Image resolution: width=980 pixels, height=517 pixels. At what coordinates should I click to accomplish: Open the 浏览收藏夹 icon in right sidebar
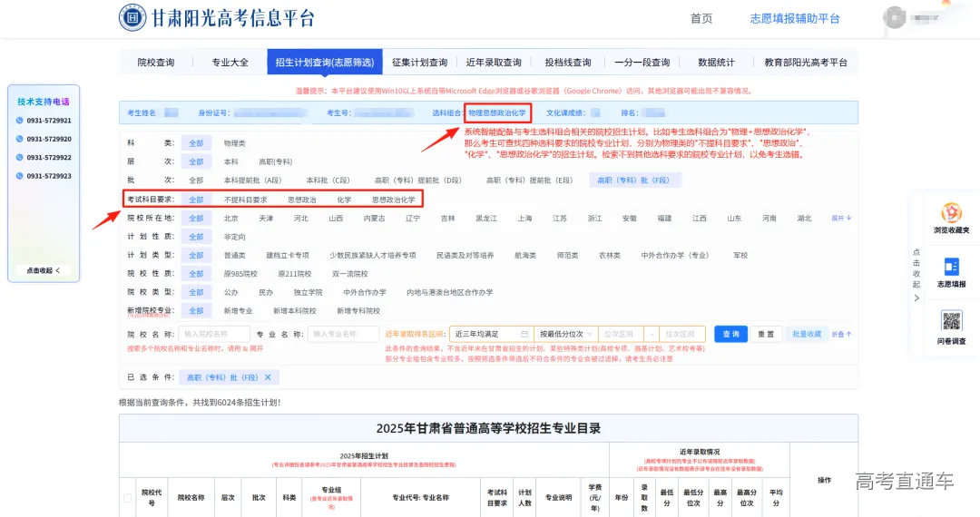(951, 212)
